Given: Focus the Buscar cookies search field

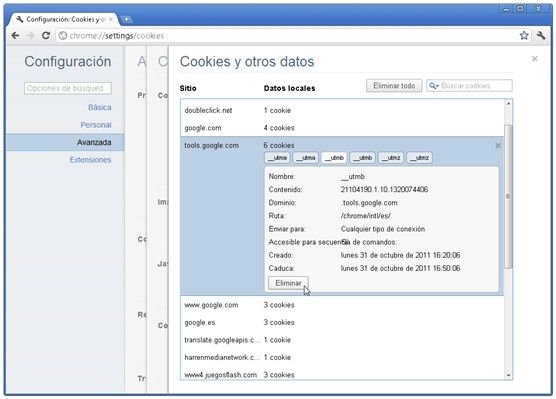Looking at the screenshot, I should (469, 86).
